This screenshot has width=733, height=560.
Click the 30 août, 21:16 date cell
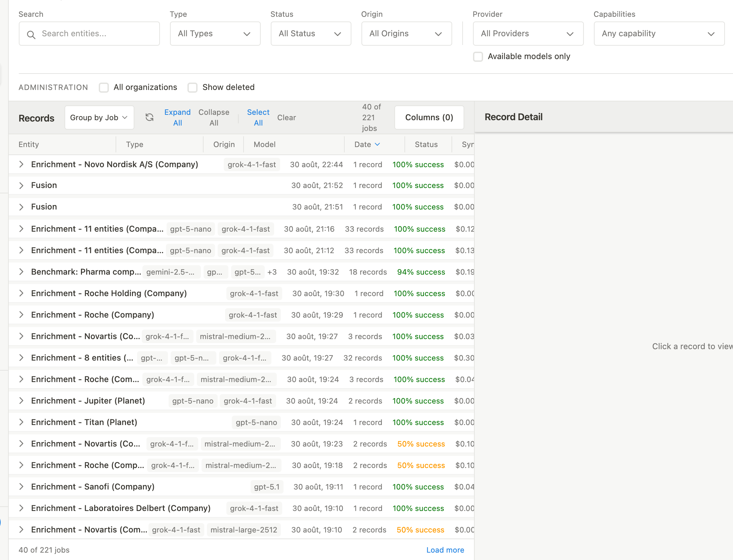tap(309, 229)
